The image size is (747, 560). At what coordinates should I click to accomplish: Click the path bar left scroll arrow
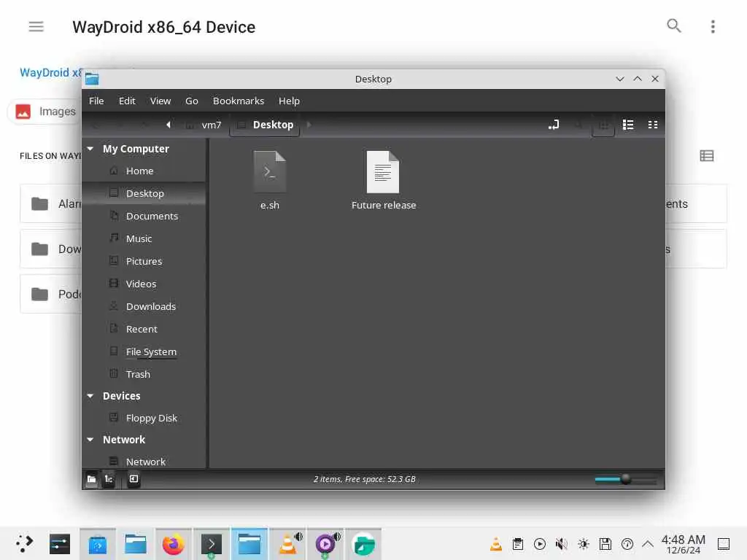169,125
